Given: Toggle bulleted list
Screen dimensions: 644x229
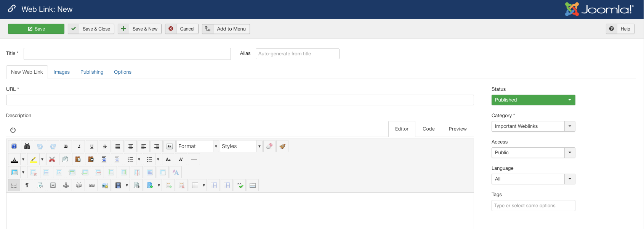Looking at the screenshot, I should click(x=149, y=159).
